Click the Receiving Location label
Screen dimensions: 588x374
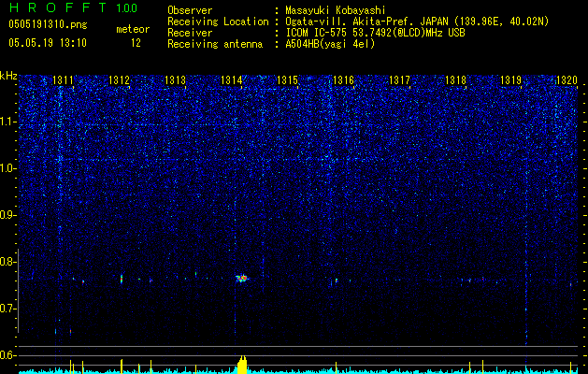[x=218, y=22]
